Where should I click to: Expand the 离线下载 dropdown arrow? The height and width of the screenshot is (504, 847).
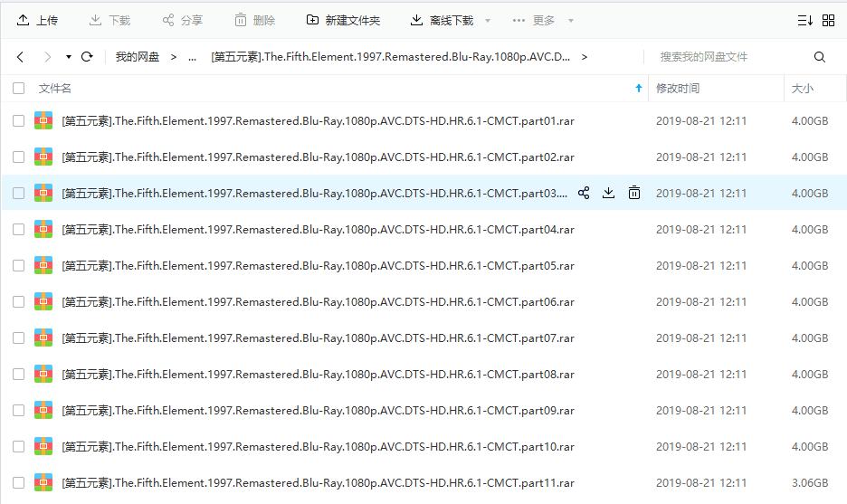coord(488,21)
